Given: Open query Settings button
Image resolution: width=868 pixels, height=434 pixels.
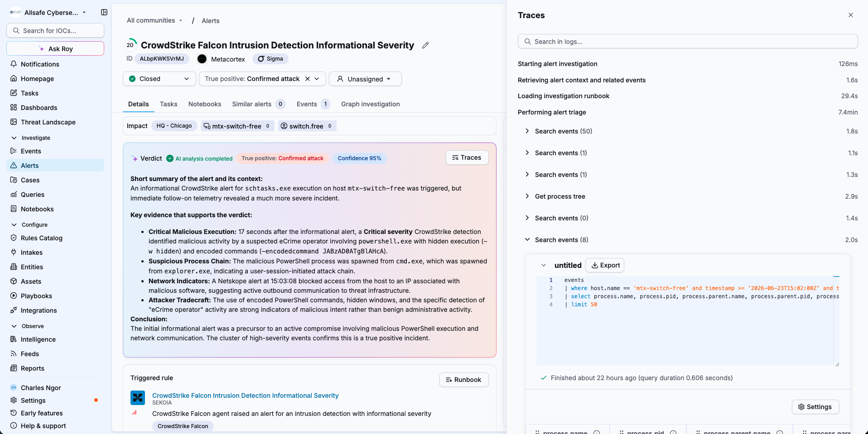Looking at the screenshot, I should [815, 407].
